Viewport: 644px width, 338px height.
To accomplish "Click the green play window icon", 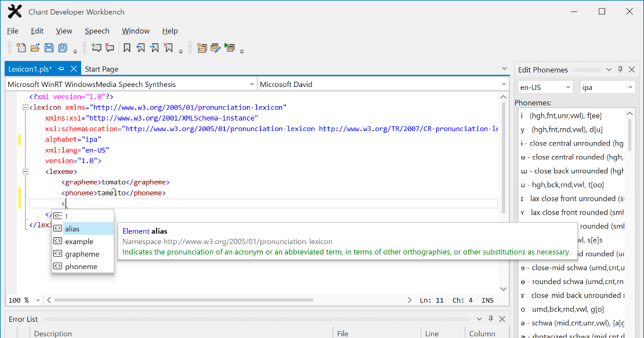I will coord(230,48).
